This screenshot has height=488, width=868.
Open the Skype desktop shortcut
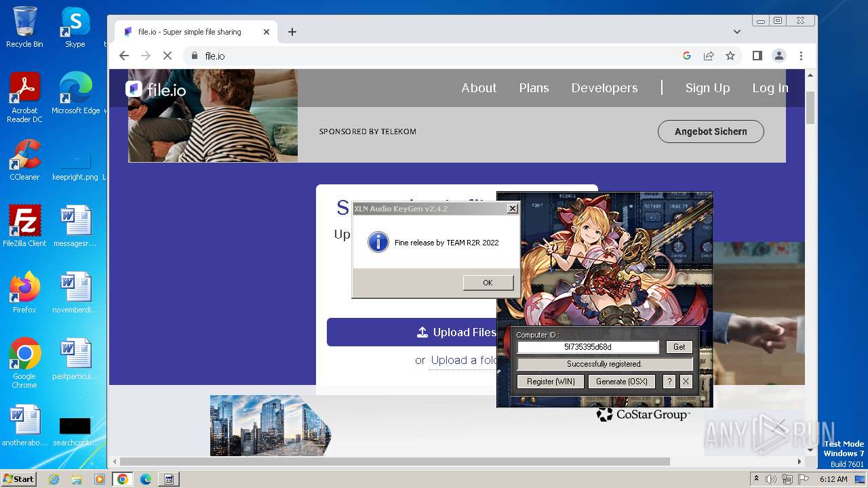coord(75,27)
